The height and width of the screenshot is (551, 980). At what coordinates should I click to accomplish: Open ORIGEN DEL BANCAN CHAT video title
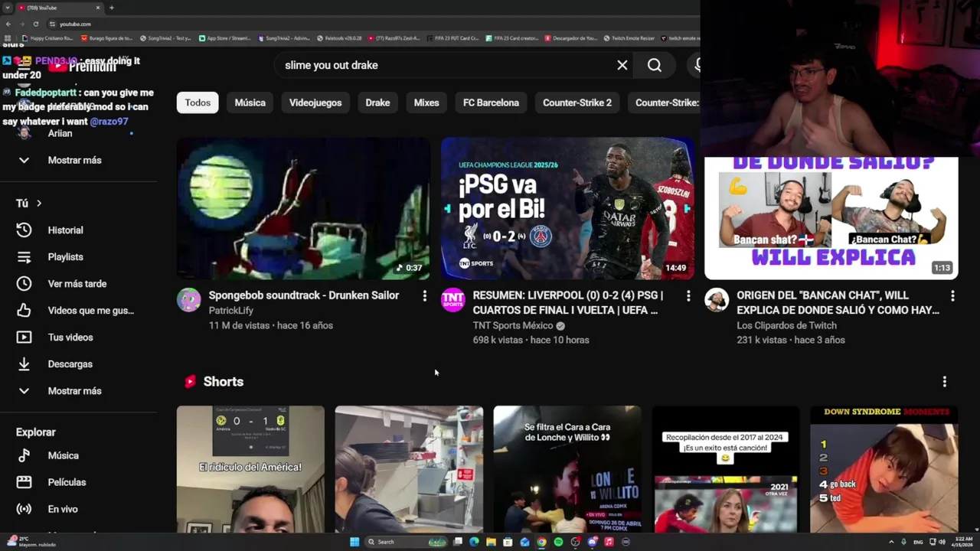(838, 302)
